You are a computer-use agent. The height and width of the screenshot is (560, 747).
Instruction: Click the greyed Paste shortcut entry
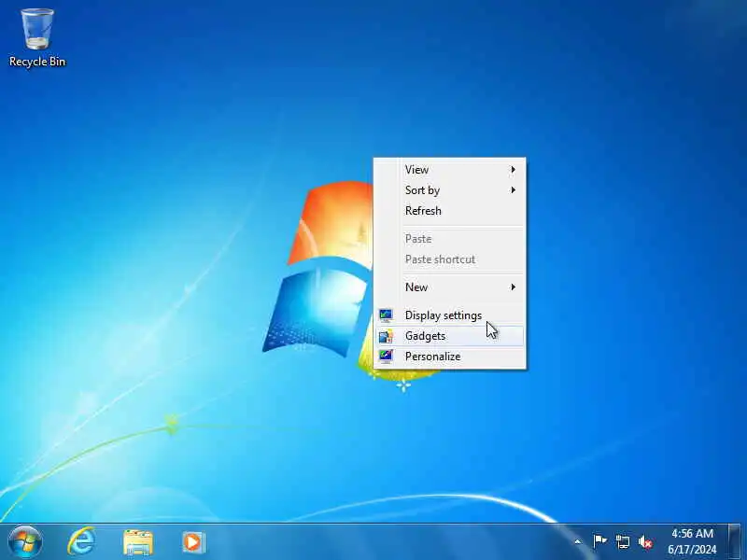pyautogui.click(x=449, y=259)
